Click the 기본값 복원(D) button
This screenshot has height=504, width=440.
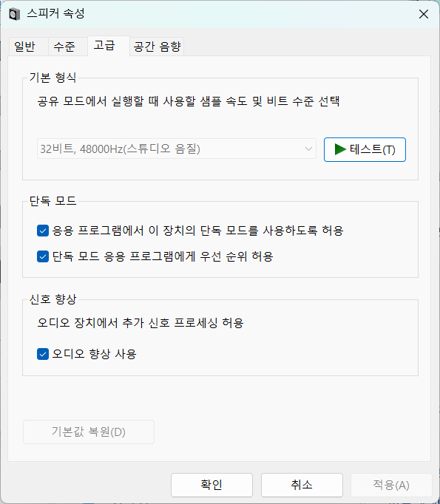pyautogui.click(x=89, y=432)
